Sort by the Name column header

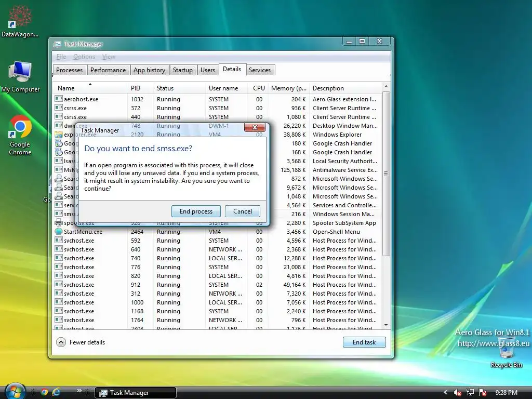(x=90, y=88)
